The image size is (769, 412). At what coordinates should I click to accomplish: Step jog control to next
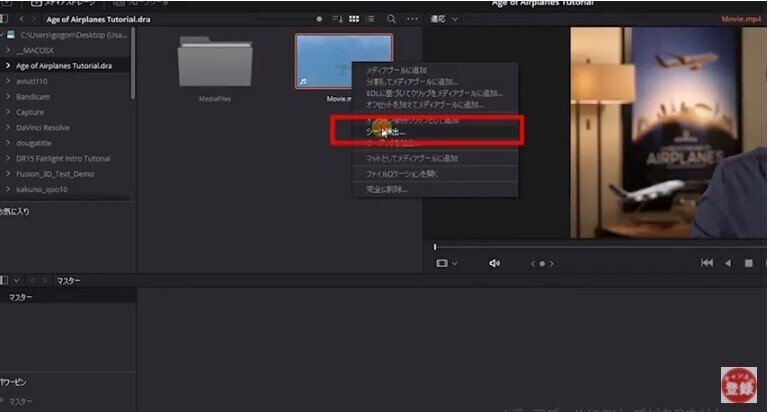point(552,264)
